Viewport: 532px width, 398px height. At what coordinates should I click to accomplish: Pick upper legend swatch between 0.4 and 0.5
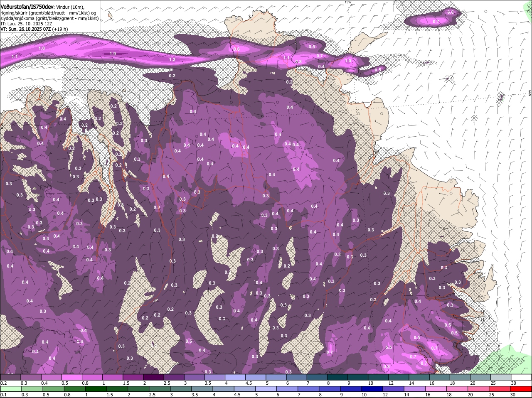(x=51, y=377)
